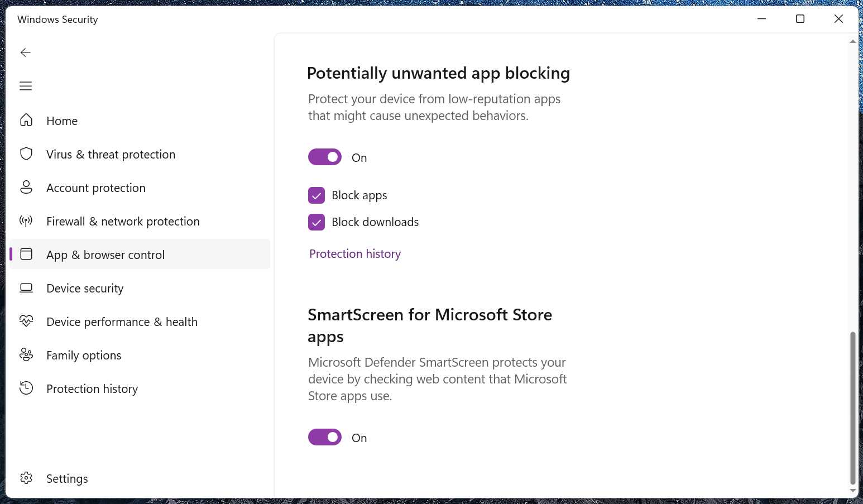This screenshot has width=863, height=504.
Task: Navigate to the Home page
Action: (x=26, y=121)
